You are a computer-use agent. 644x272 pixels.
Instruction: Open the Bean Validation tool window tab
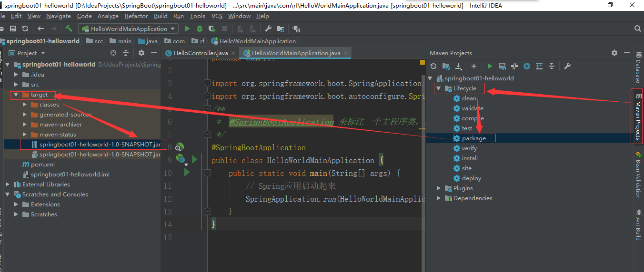coord(638,175)
